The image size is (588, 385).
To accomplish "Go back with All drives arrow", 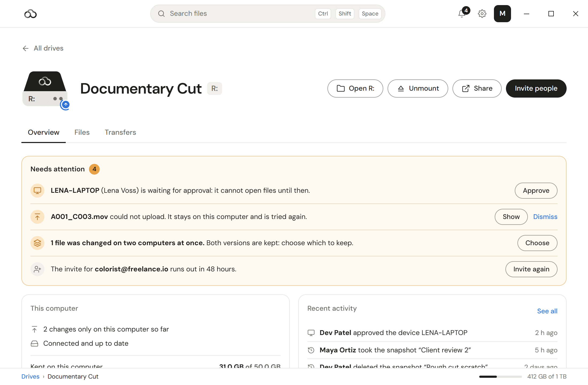I will pos(26,48).
